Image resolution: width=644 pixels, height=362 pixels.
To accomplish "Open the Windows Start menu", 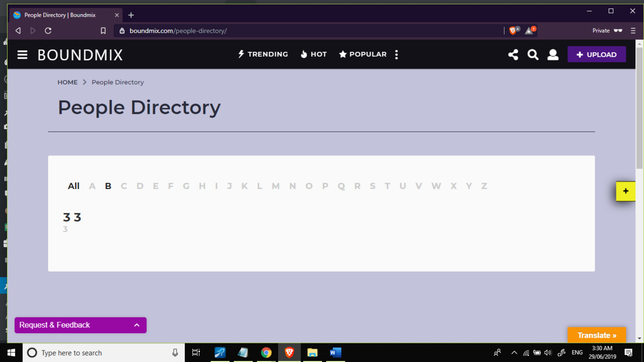I will point(11,352).
